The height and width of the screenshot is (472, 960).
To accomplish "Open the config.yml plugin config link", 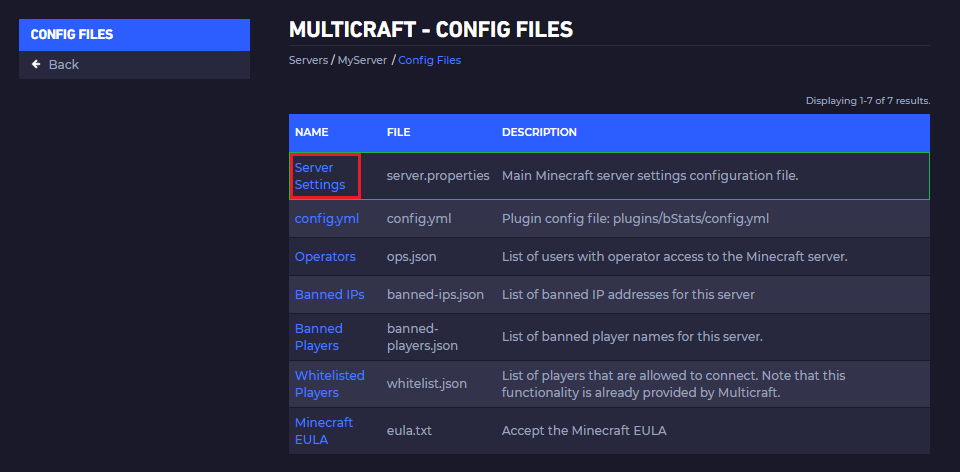I will click(326, 218).
